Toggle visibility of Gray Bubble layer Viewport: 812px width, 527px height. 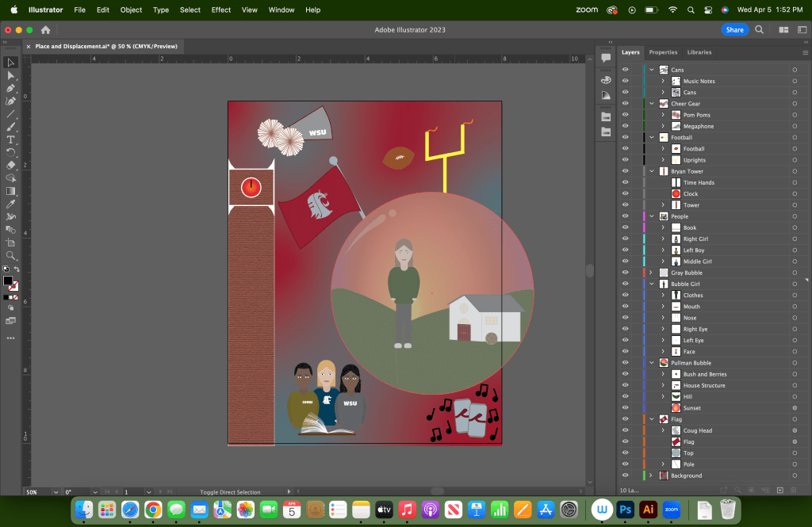click(625, 273)
